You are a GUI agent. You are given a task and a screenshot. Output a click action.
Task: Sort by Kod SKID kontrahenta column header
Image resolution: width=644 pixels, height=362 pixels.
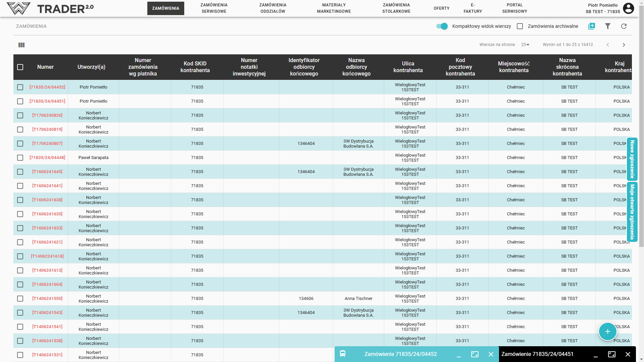click(195, 67)
